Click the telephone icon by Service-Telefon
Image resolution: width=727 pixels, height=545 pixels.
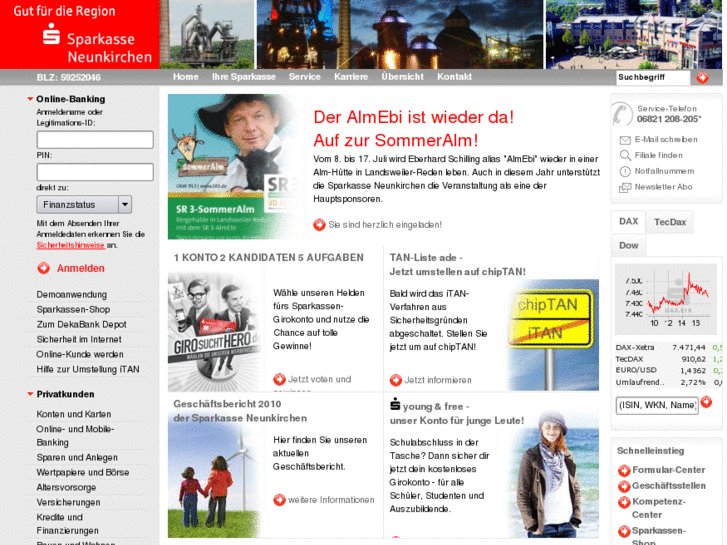(x=622, y=114)
